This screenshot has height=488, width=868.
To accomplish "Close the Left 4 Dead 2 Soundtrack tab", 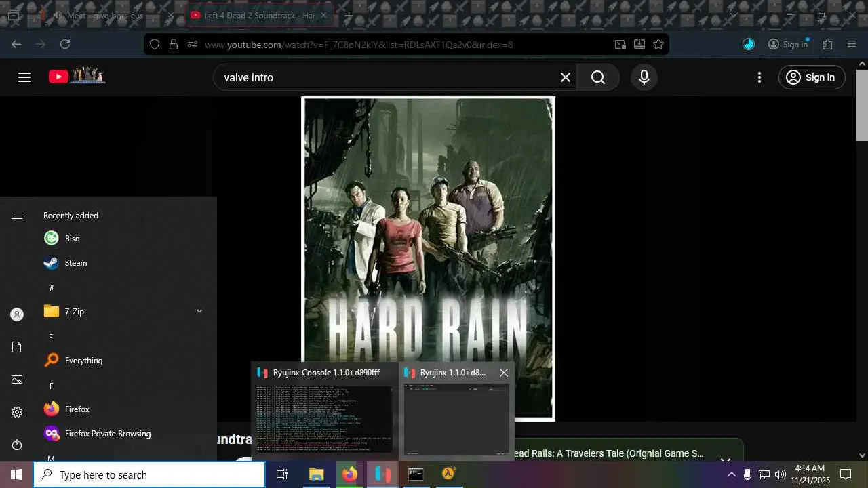I will pos(323,15).
